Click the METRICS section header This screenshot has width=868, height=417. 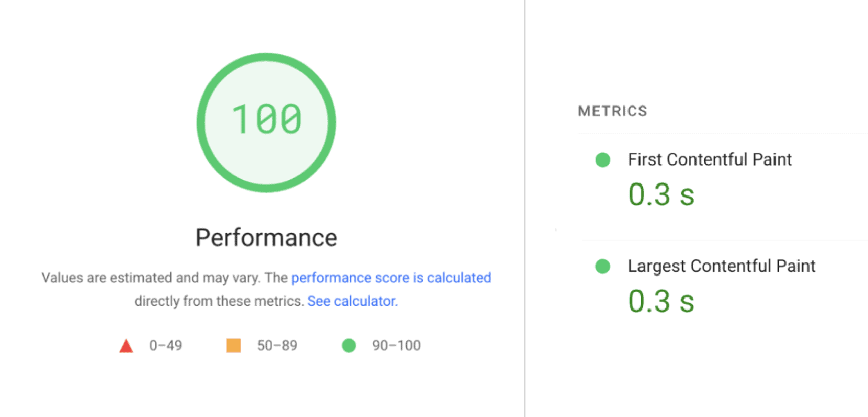(612, 111)
